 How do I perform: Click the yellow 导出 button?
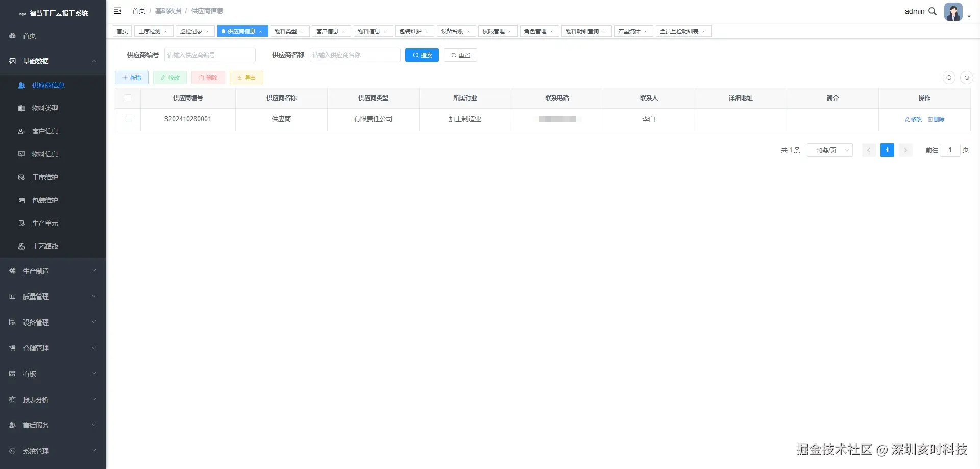(x=247, y=78)
